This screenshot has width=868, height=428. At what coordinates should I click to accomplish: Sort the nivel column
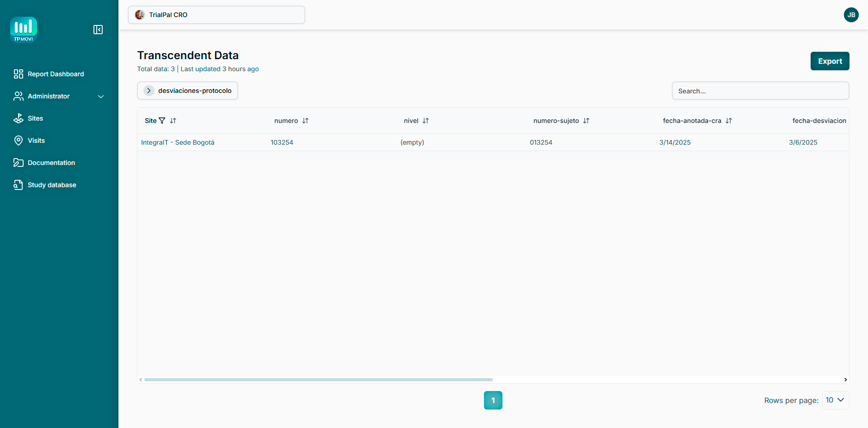pos(426,121)
